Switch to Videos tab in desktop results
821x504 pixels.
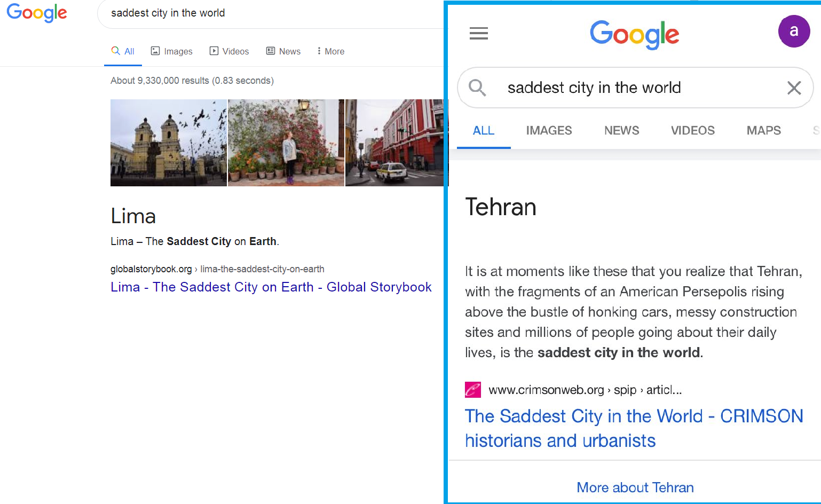click(x=229, y=51)
